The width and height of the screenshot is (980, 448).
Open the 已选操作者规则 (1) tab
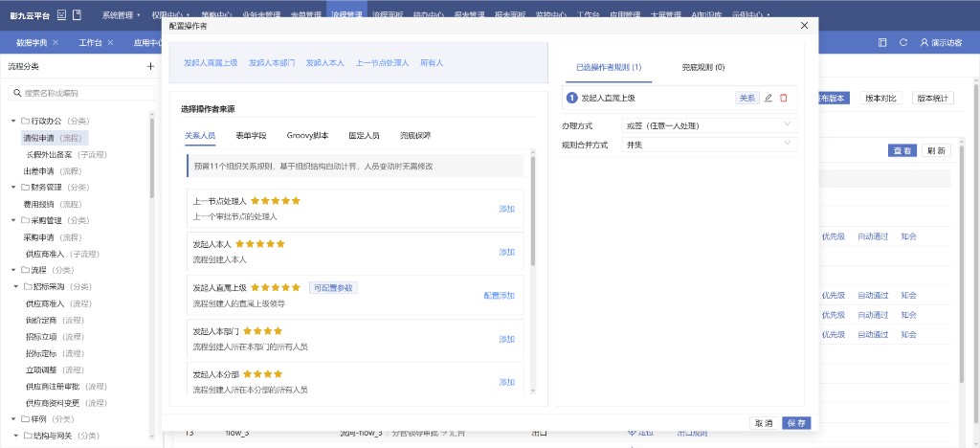[609, 67]
